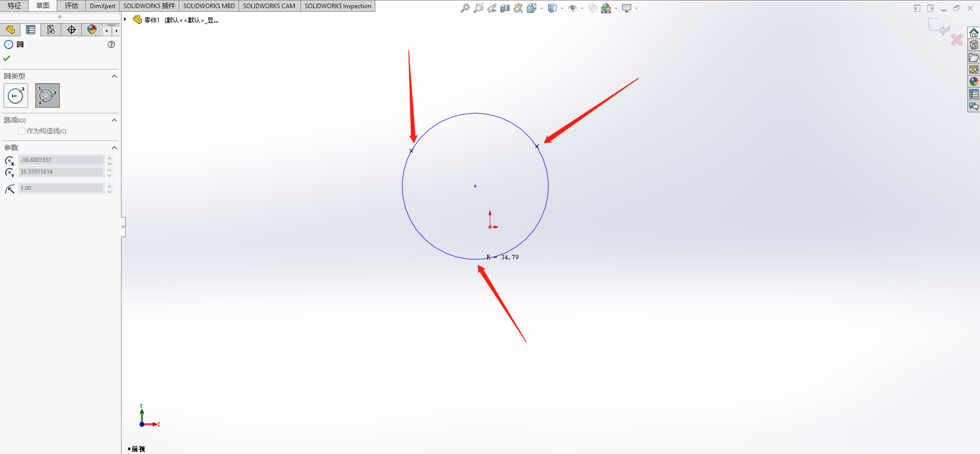Screen dimensions: 980x454
Task: Open the SOLIDWORKS CAM tab
Action: [x=269, y=6]
